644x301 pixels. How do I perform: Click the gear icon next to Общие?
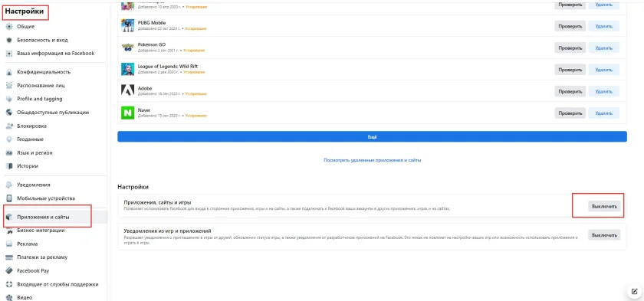[9, 27]
